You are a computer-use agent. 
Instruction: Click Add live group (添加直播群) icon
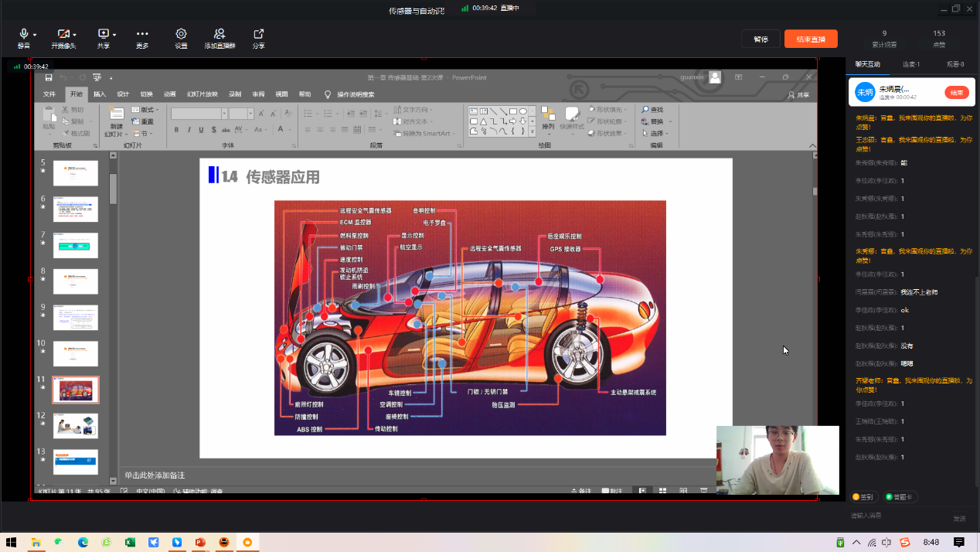pos(219,35)
